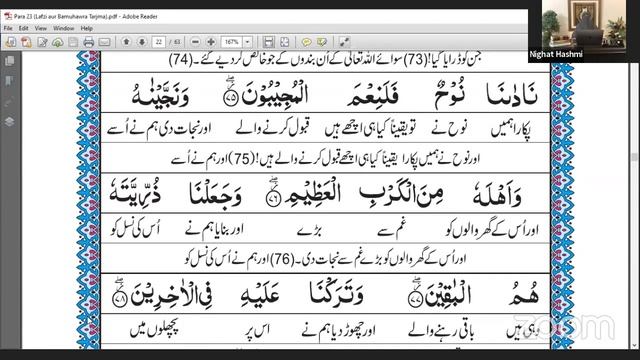Open the layers sidebar panel
Screen dimensions: 640x360
pos(9,121)
